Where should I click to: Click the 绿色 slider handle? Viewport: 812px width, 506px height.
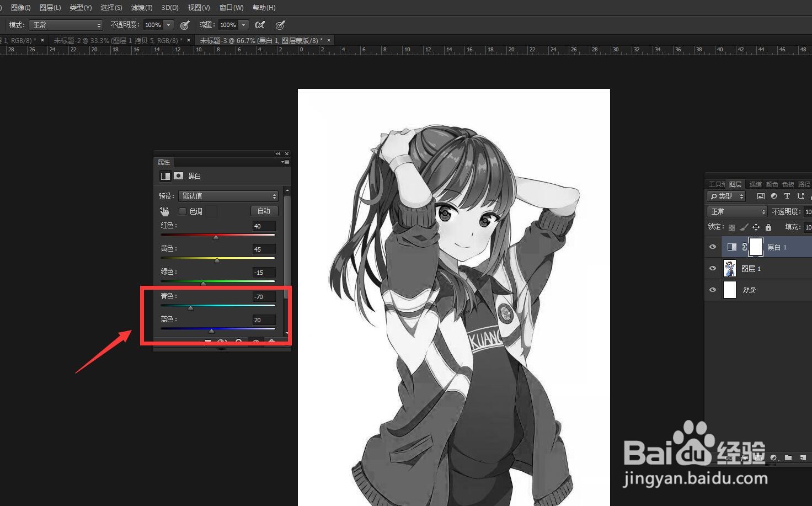[x=203, y=284]
